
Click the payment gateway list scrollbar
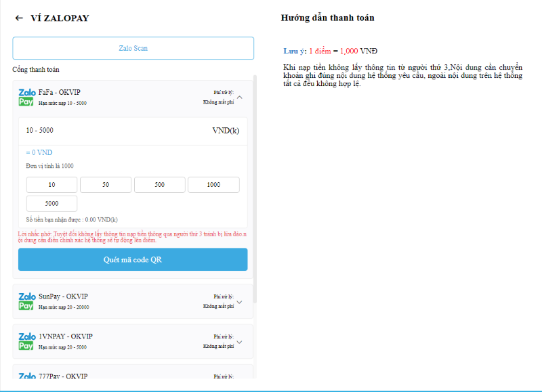coord(255,190)
